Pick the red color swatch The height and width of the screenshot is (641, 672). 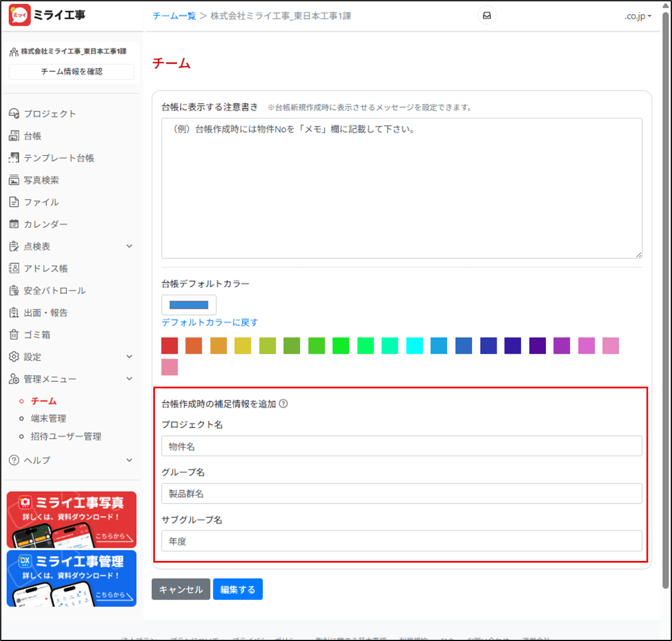point(170,346)
